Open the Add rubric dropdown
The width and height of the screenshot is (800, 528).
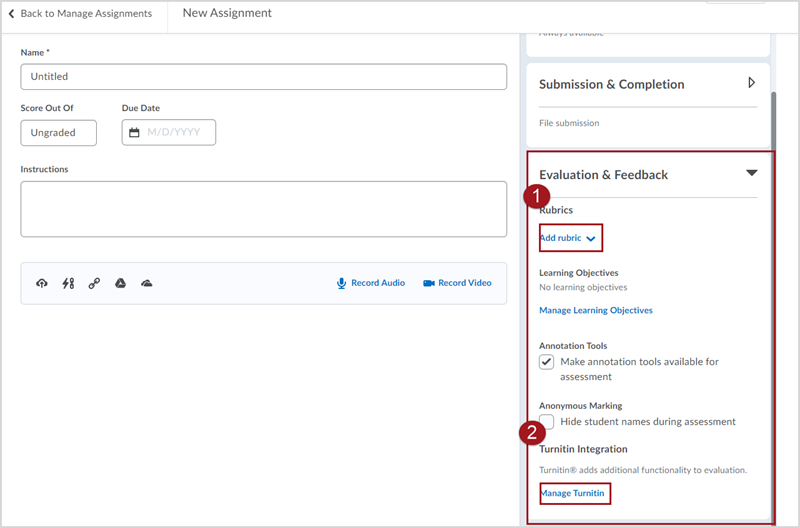pos(568,238)
